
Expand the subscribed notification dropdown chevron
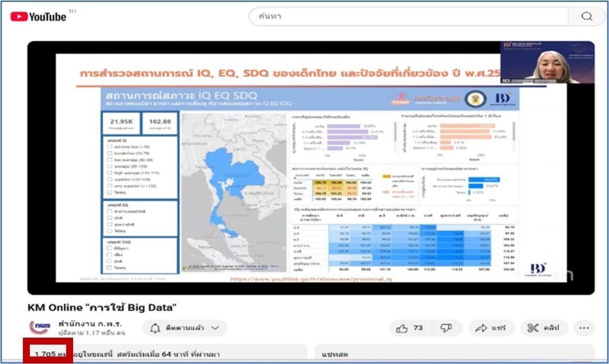coord(215,328)
